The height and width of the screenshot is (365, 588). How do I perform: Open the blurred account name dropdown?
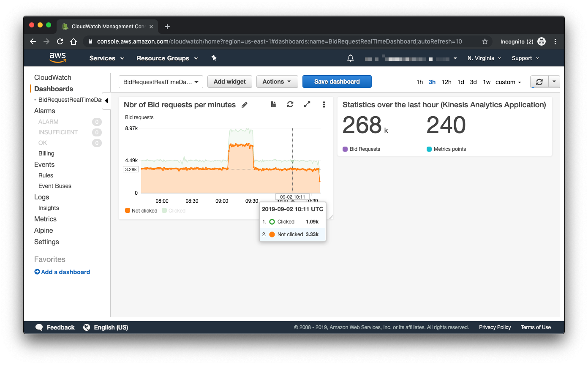click(x=411, y=58)
